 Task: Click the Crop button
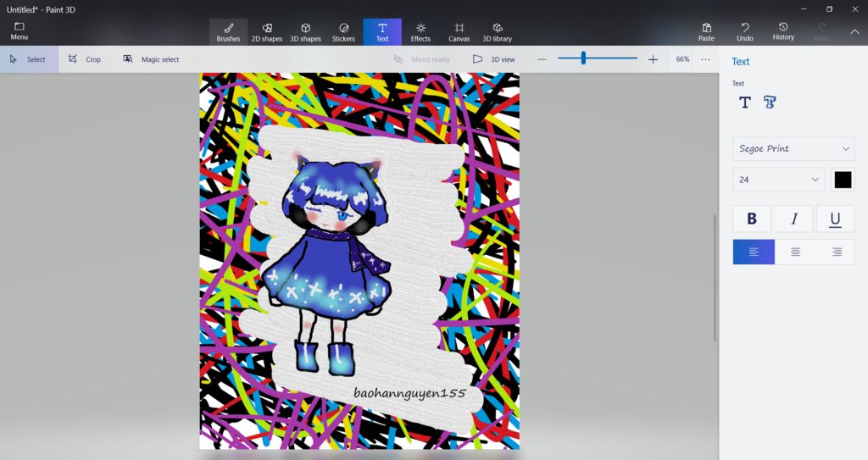(x=85, y=59)
